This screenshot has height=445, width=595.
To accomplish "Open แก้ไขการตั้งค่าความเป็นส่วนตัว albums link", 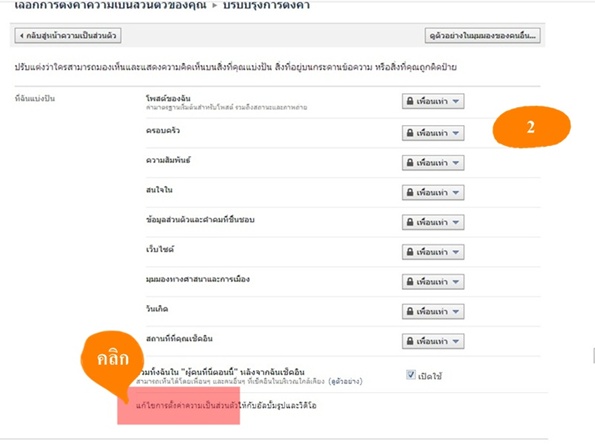I will [226, 406].
